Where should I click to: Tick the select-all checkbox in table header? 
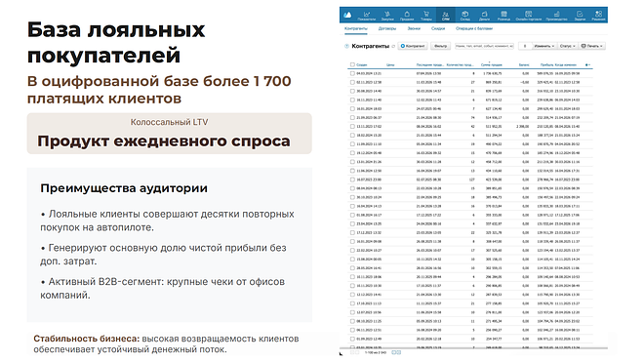(352, 65)
